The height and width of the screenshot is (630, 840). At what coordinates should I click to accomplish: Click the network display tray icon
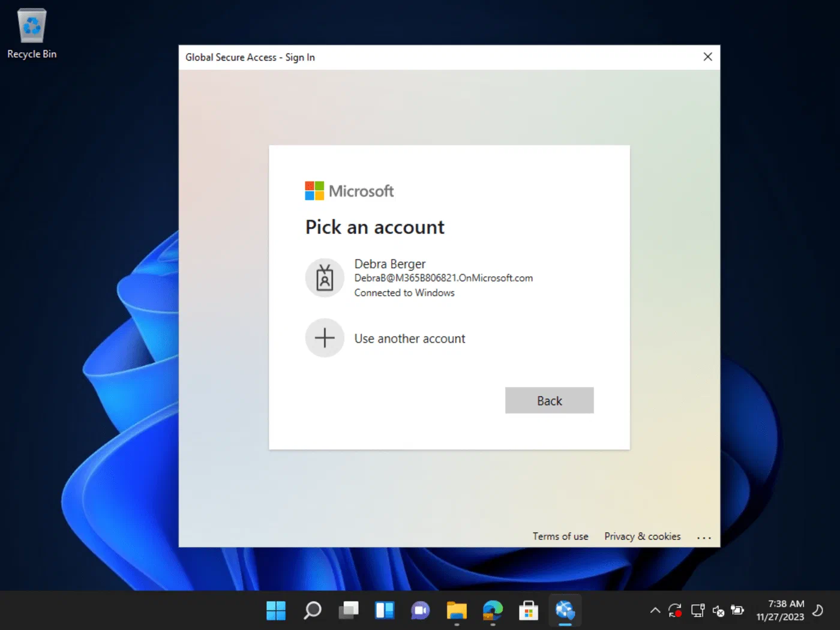pyautogui.click(x=698, y=611)
